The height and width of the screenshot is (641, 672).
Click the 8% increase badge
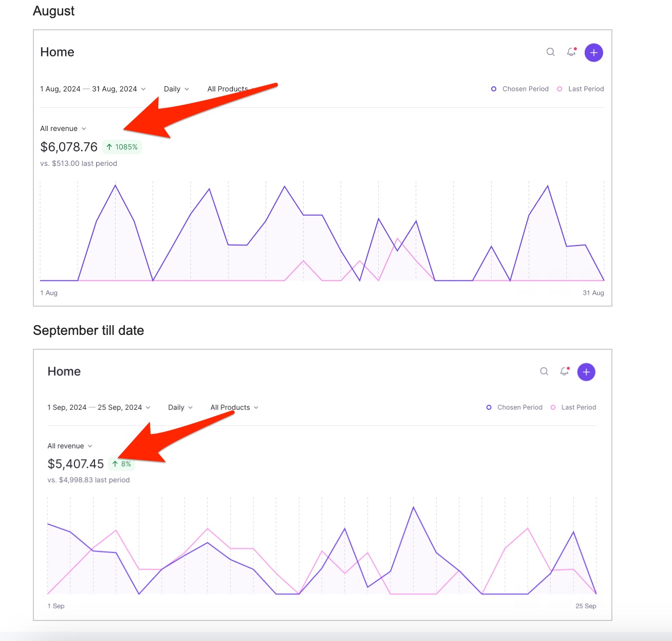point(122,464)
